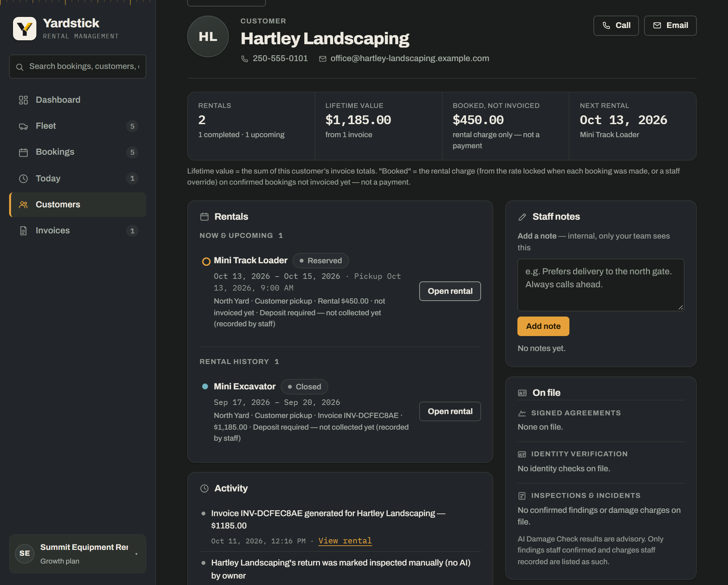Click the Identity Verification card icon
The width and height of the screenshot is (728, 585).
coord(522,454)
